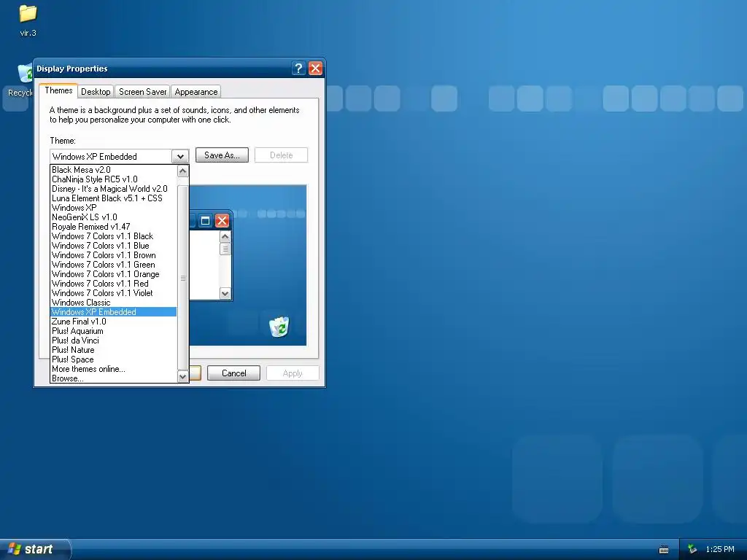The width and height of the screenshot is (747, 560).
Task: Click the tray icon beside the clock
Action: pos(692,549)
